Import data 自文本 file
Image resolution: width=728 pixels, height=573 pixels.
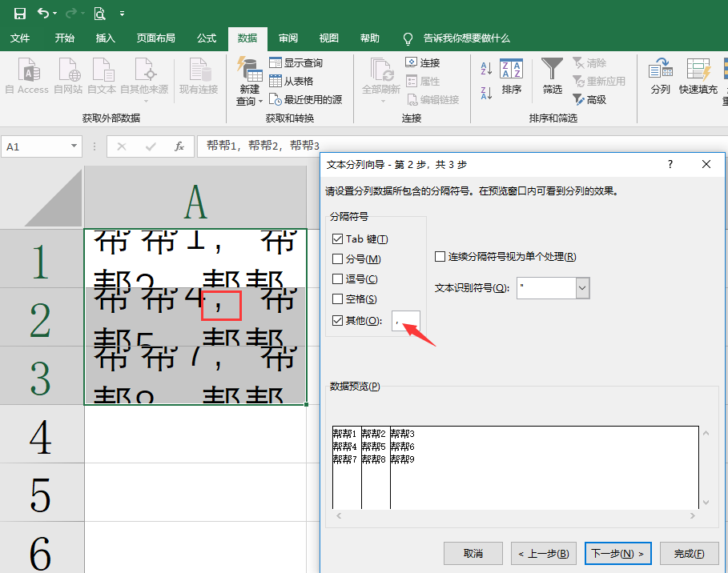click(x=102, y=76)
